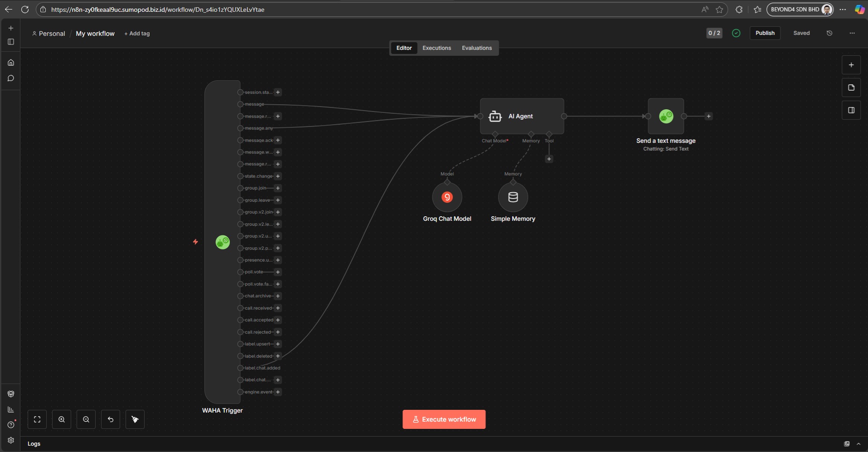
Task: Expand the Logs panel chevron
Action: [x=858, y=444]
